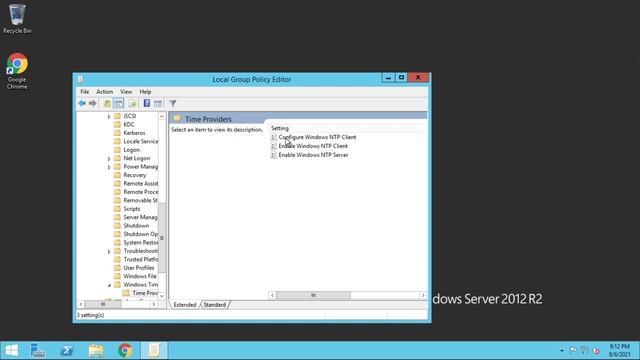Click tree pane scroll down arrow

click(162, 296)
